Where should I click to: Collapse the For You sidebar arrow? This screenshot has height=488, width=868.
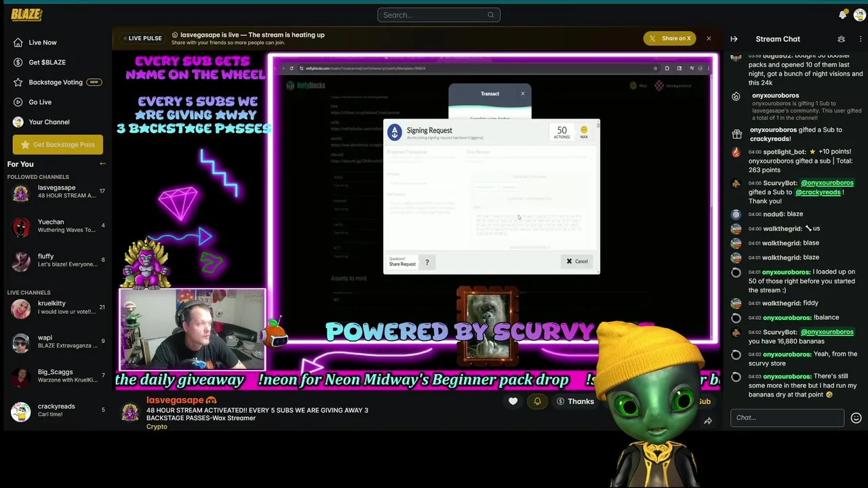tap(102, 164)
